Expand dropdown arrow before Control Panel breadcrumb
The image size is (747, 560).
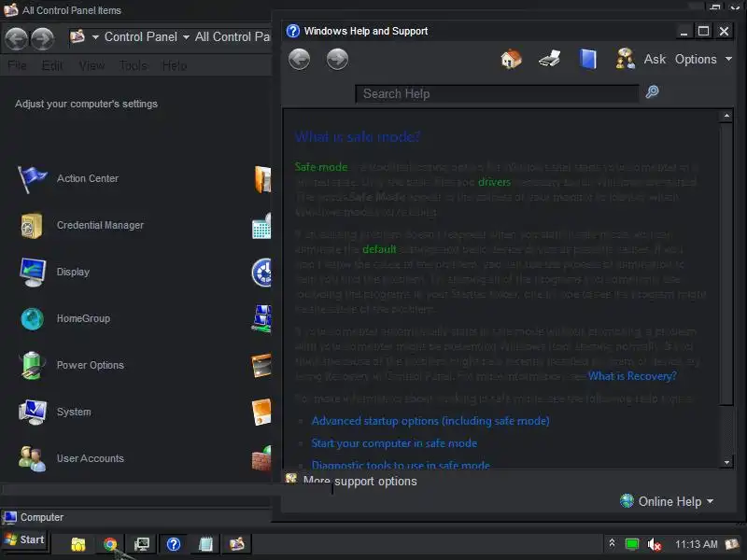coord(95,37)
